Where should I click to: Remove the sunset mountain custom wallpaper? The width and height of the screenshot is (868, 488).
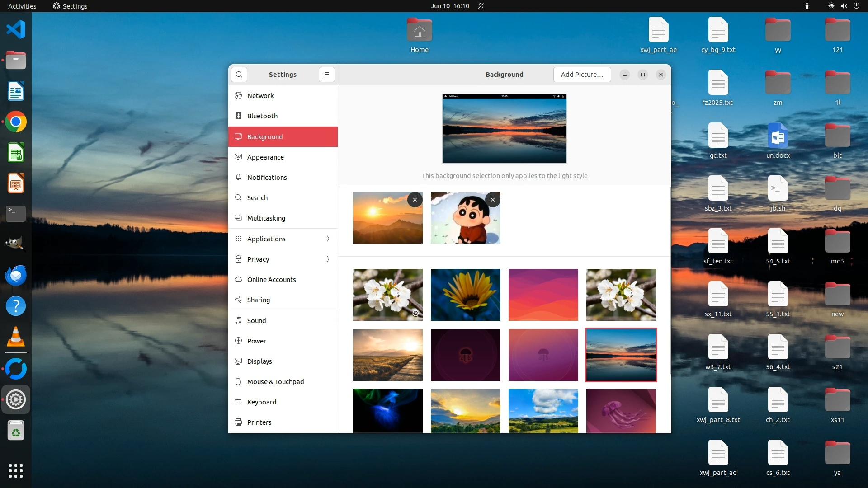[415, 200]
